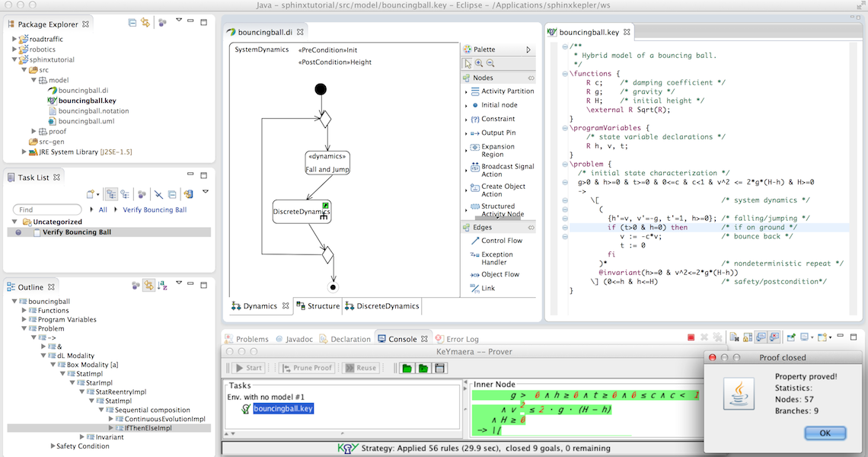Toggle Link with Editor in Package Explorer
This screenshot has width=868, height=457.
point(145,23)
